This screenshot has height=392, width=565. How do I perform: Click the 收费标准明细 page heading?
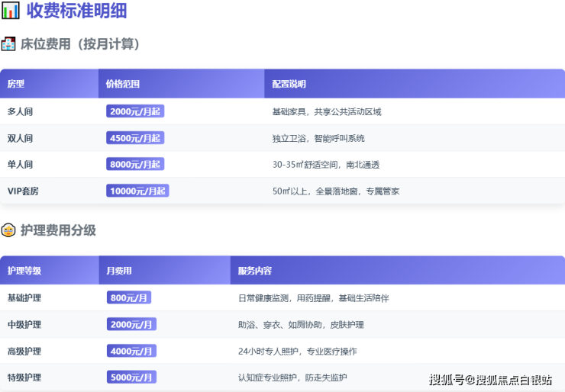pyautogui.click(x=76, y=11)
